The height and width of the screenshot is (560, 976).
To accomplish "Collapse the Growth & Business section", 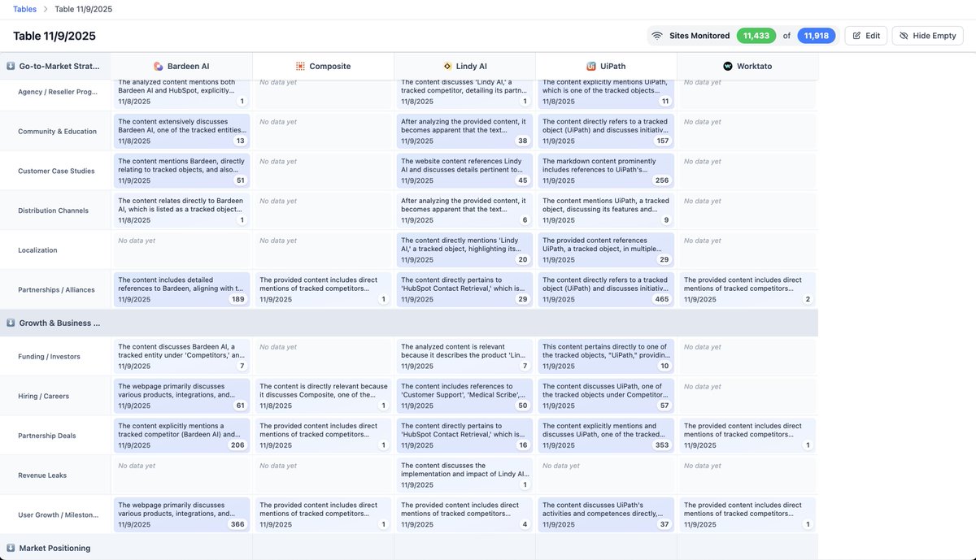I will point(11,323).
